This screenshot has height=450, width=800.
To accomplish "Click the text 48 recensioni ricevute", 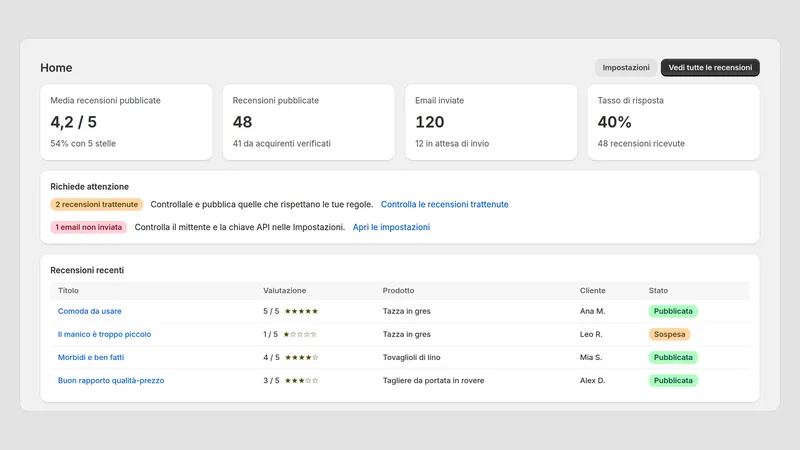I will coord(641,144).
